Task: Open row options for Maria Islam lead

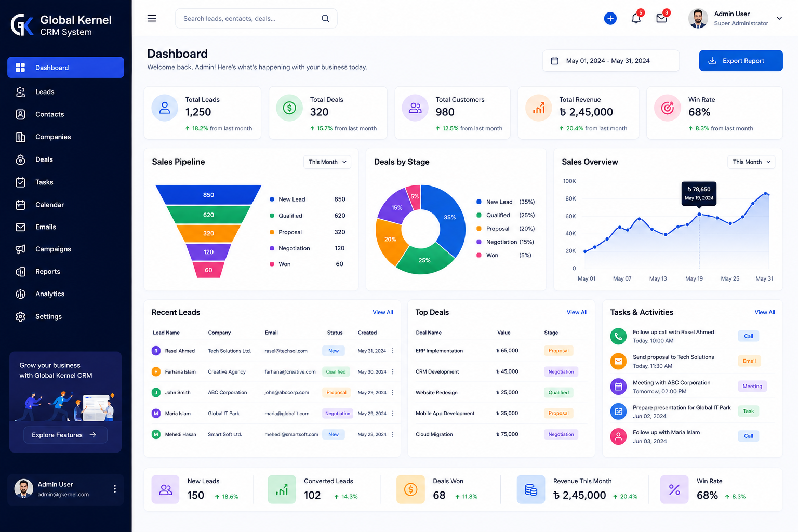Action: [393, 414]
